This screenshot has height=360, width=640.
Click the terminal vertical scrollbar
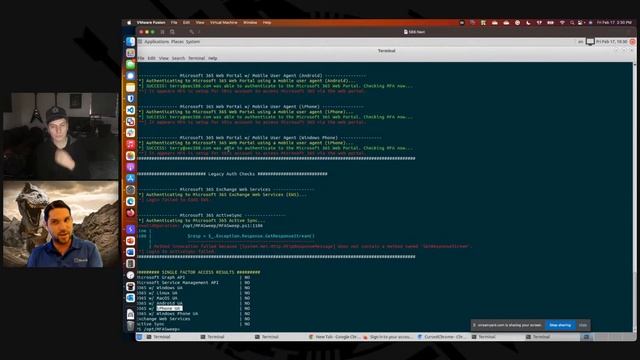tap(634, 196)
